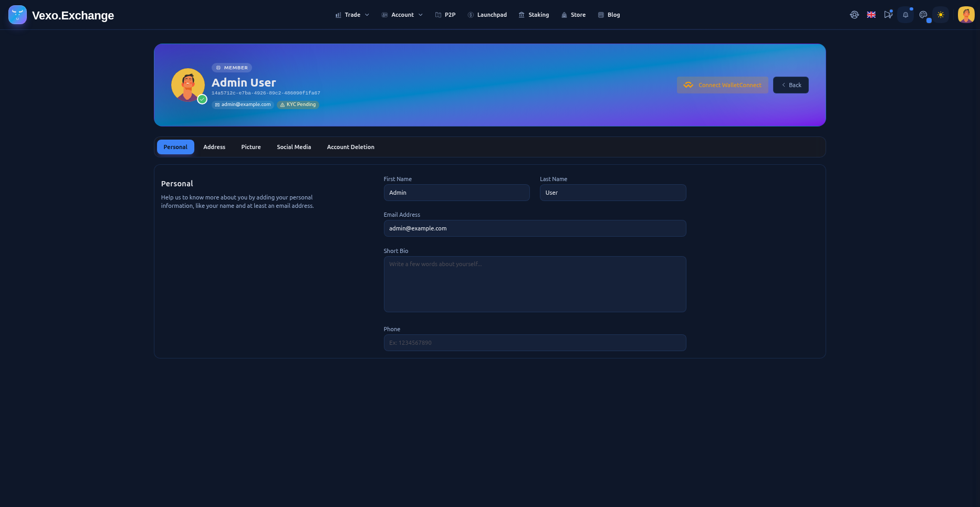Click the Vexo.Exchange bull logo icon
Screen dimensions: 980x507
click(x=17, y=15)
